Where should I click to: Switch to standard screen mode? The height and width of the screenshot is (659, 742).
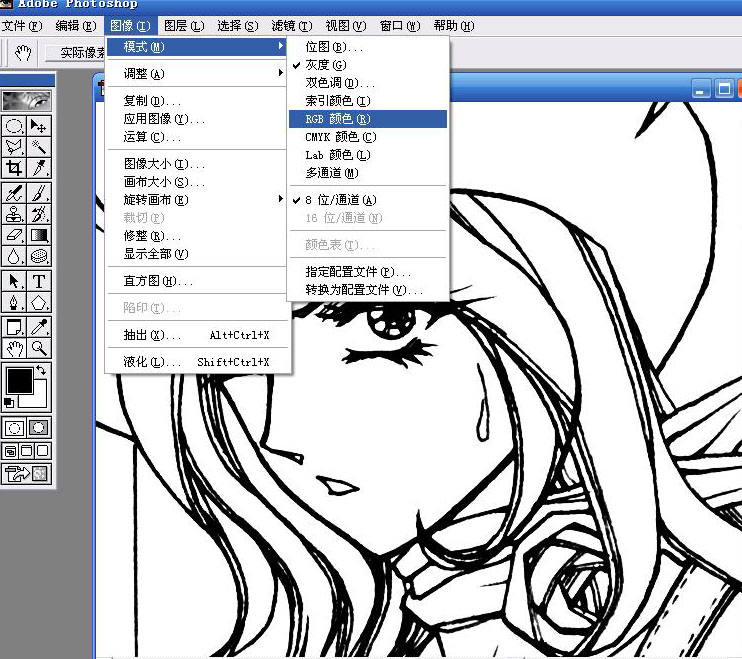[x=10, y=451]
